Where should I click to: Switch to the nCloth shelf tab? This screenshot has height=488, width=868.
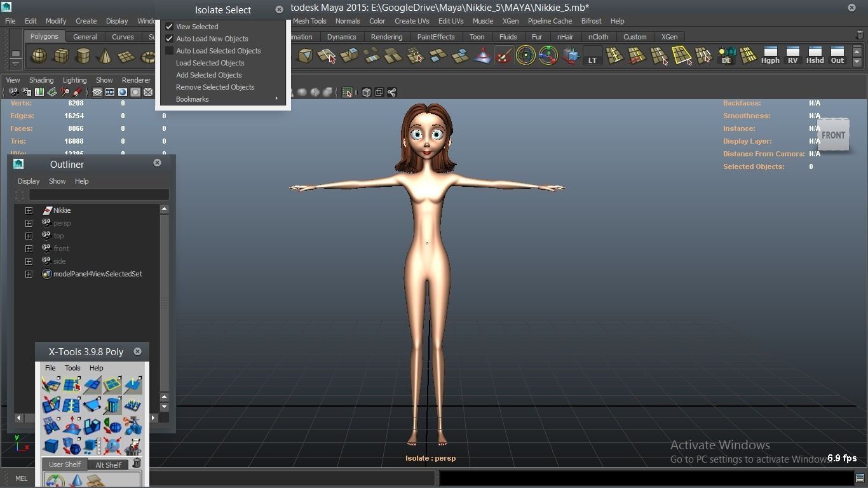pyautogui.click(x=598, y=37)
